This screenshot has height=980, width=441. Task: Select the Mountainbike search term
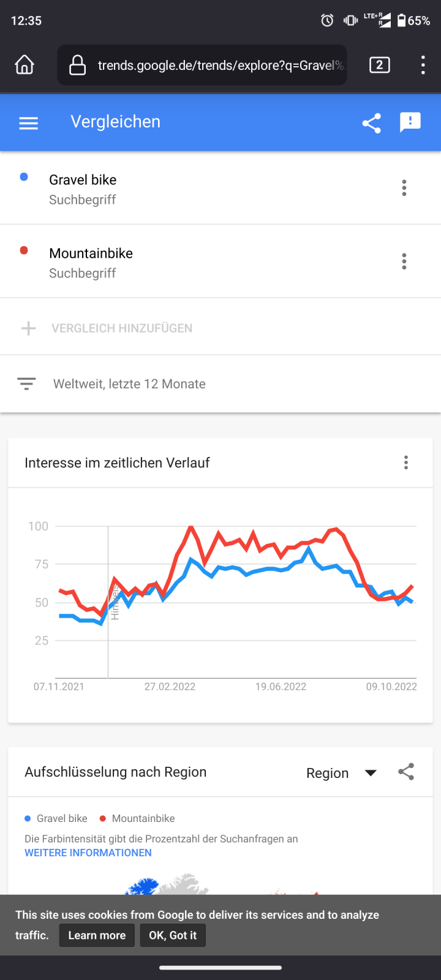point(91,254)
